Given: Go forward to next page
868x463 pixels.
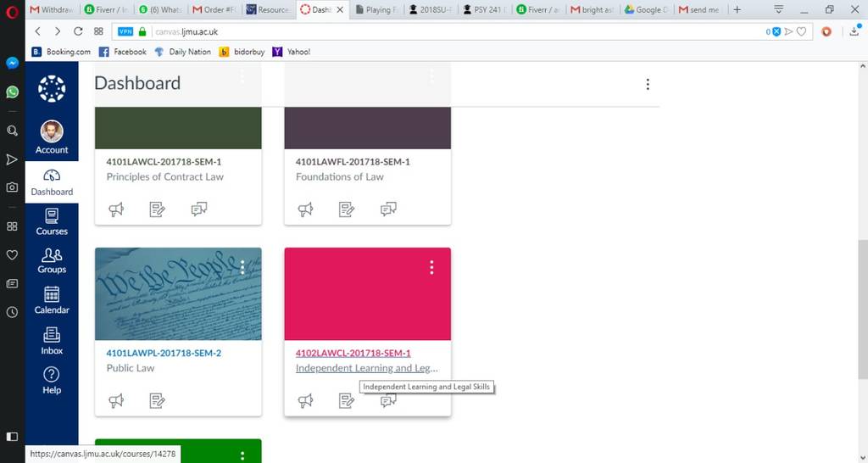Looking at the screenshot, I should point(58,31).
